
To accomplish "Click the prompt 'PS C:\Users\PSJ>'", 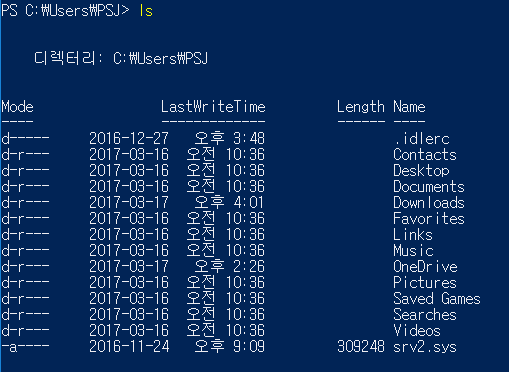I will [x=65, y=11].
